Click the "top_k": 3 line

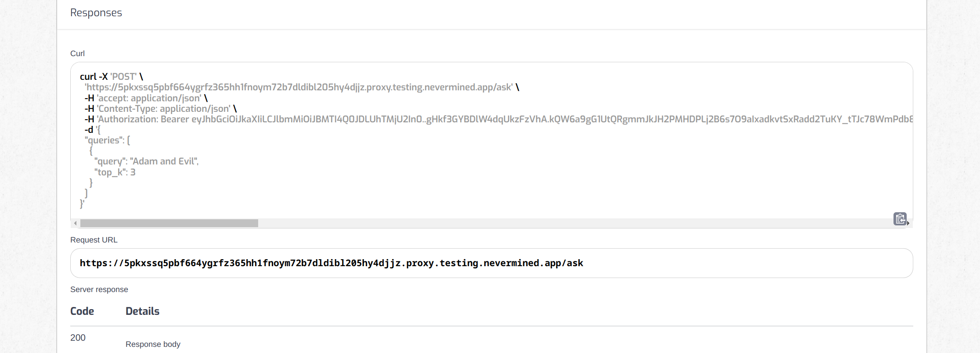point(115,172)
